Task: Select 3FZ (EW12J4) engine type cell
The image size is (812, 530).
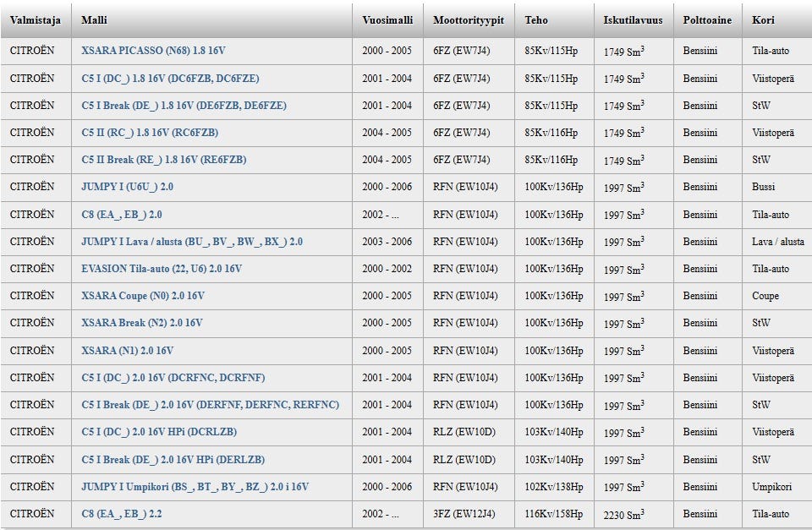Action: point(464,514)
